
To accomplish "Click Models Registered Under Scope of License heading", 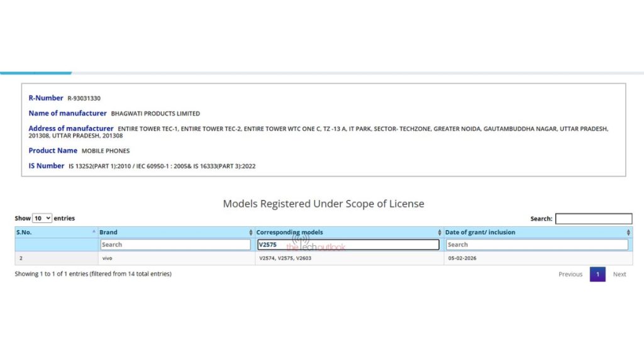I will coord(324,204).
